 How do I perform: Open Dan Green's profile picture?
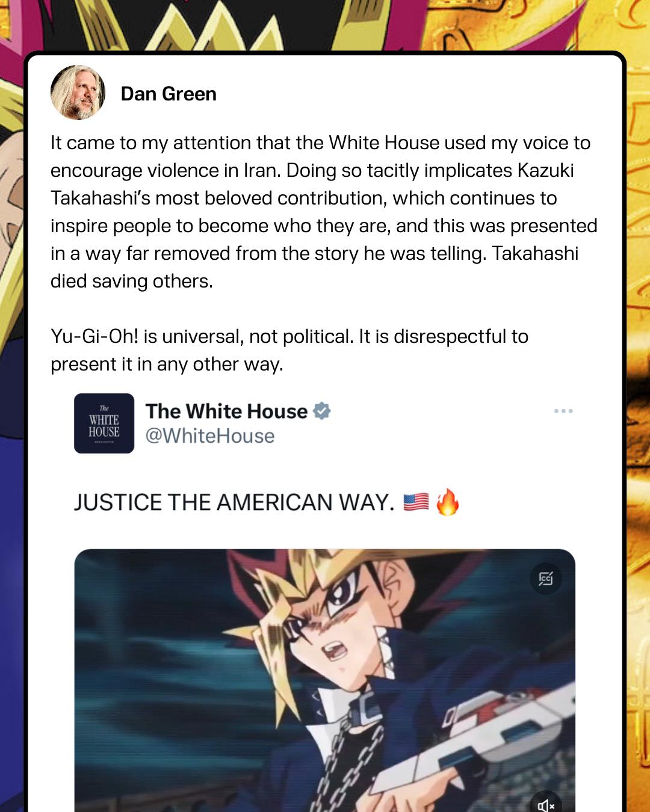pos(78,93)
